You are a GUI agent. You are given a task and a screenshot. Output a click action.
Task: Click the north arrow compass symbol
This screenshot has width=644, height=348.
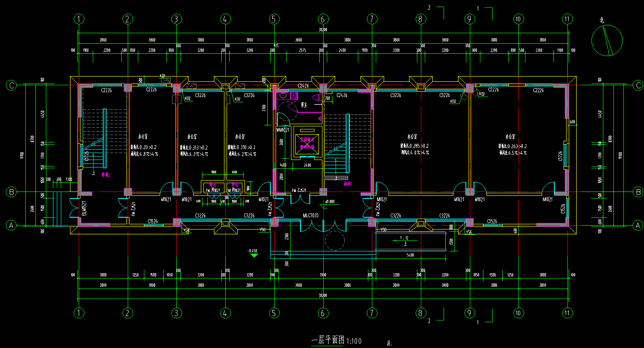click(607, 40)
